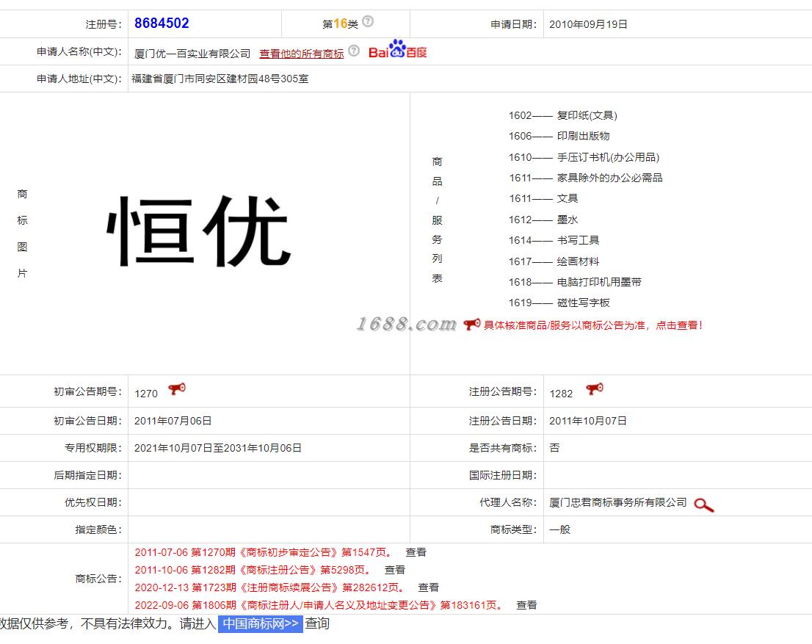Click trademark type value 一般
The height and width of the screenshot is (644, 812).
pyautogui.click(x=559, y=529)
